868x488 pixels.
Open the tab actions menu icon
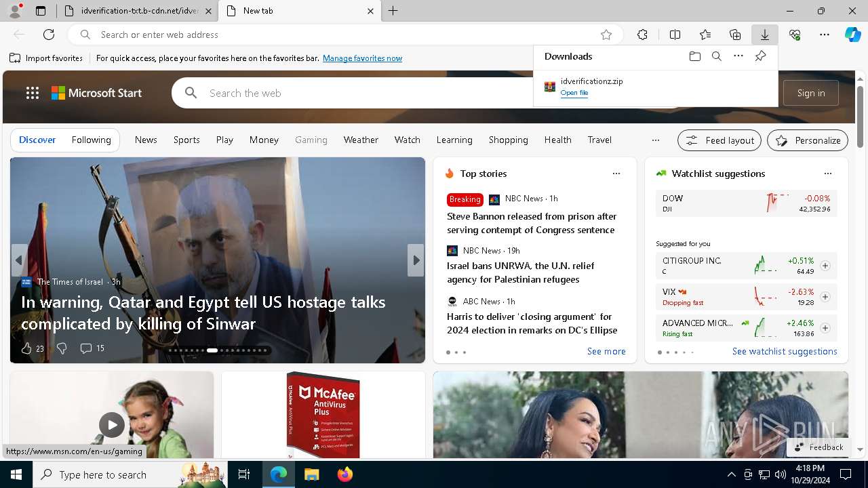coord(41,11)
